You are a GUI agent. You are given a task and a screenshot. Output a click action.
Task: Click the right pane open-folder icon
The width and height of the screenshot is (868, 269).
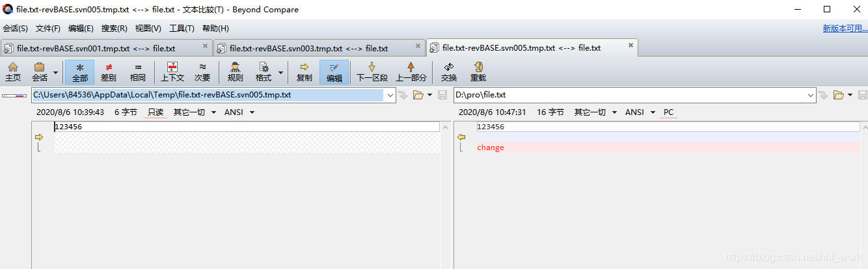[x=838, y=95]
